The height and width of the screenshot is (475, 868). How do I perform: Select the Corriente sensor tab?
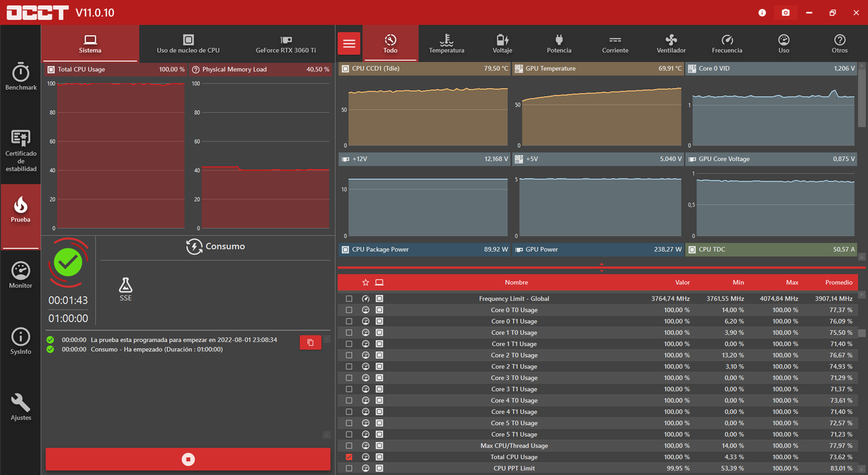615,44
